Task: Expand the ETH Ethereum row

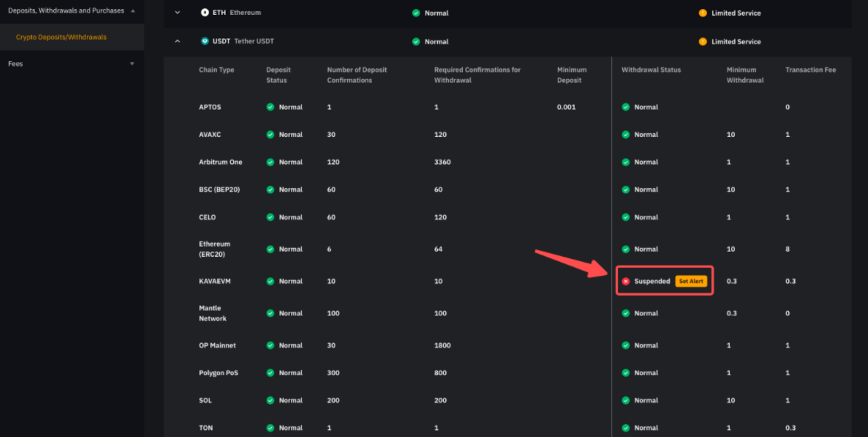Action: (x=177, y=12)
